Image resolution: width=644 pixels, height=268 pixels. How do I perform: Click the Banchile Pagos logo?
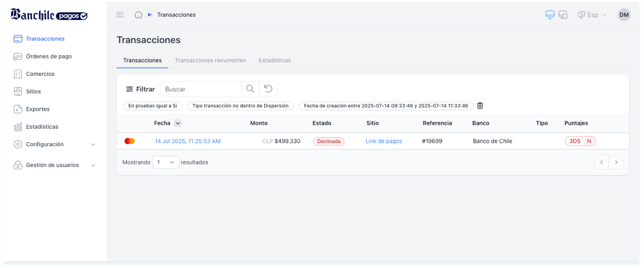[49, 15]
